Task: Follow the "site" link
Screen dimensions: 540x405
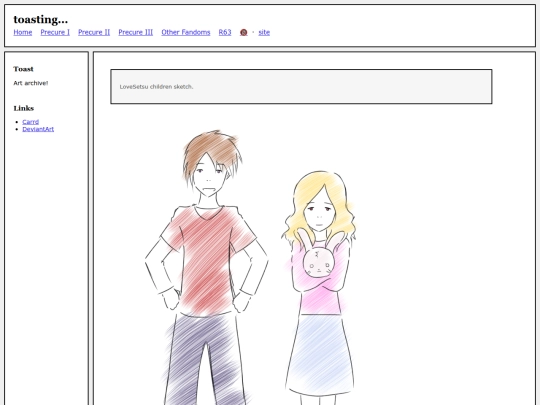Action: pos(264,32)
